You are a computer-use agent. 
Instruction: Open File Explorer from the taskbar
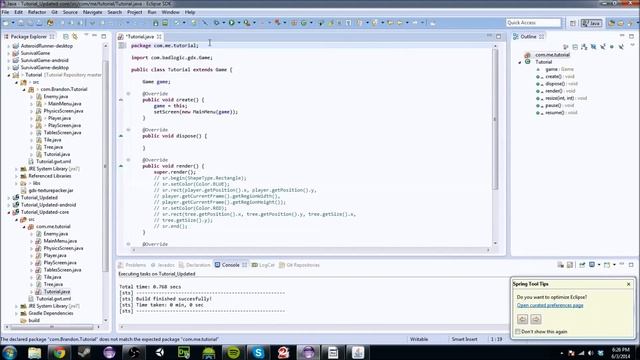[x=34, y=352]
